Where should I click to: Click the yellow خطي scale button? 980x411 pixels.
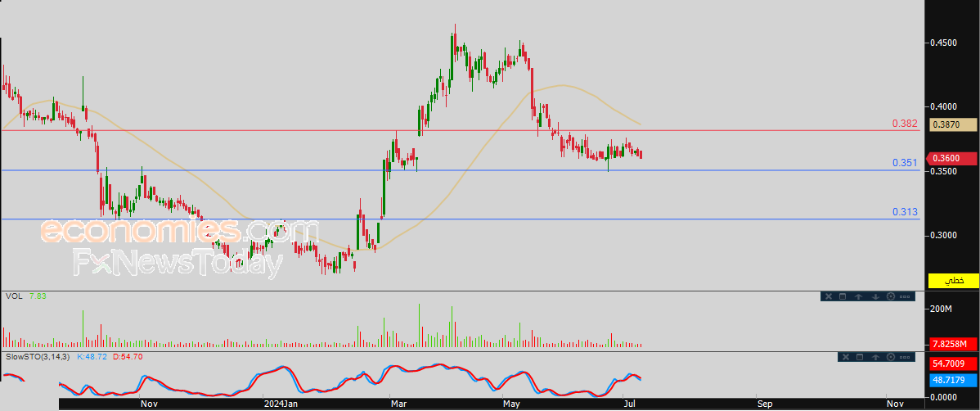[x=953, y=280]
